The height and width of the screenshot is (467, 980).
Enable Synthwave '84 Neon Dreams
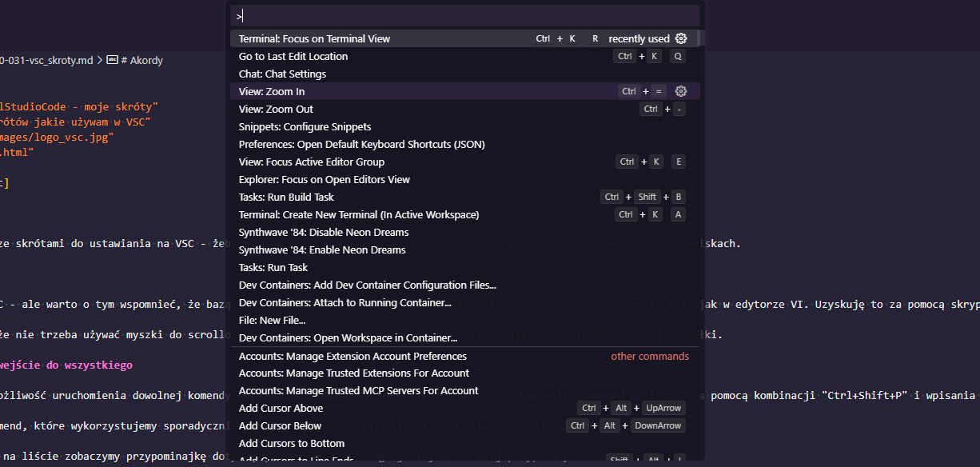pos(322,249)
